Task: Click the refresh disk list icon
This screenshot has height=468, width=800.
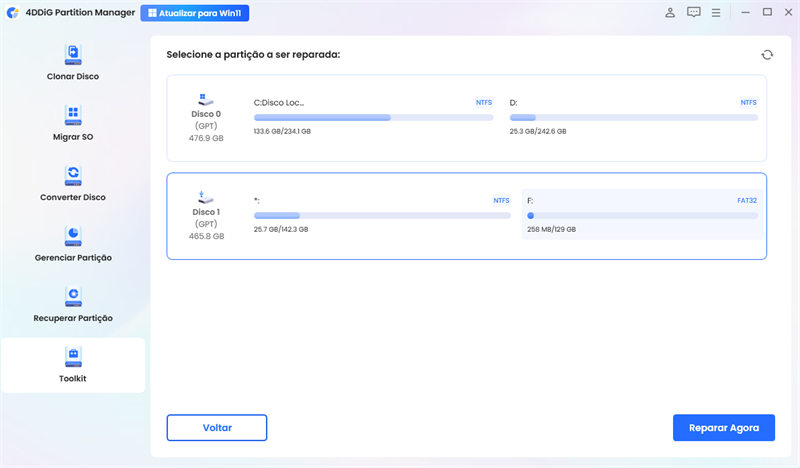Action: point(766,55)
